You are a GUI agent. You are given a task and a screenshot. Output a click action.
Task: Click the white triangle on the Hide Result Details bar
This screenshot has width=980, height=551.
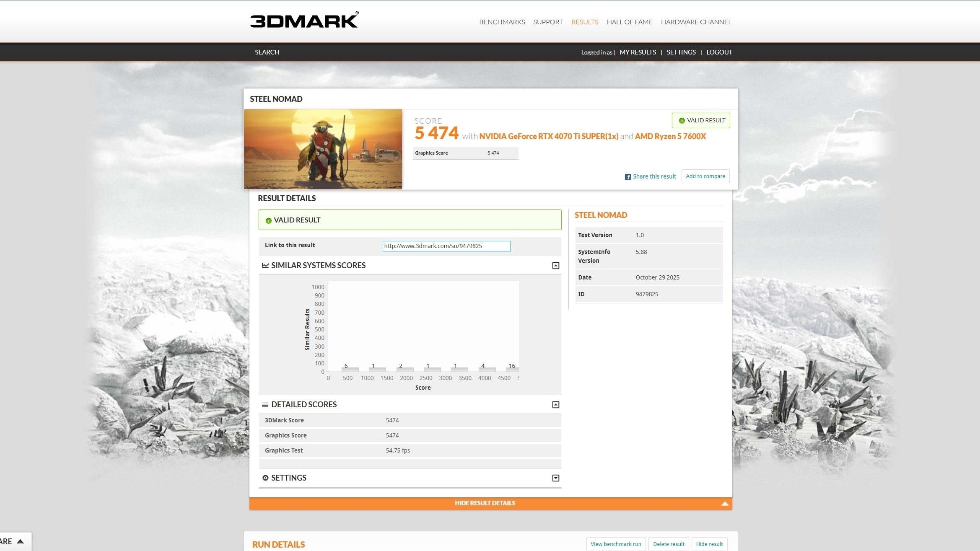click(x=724, y=504)
